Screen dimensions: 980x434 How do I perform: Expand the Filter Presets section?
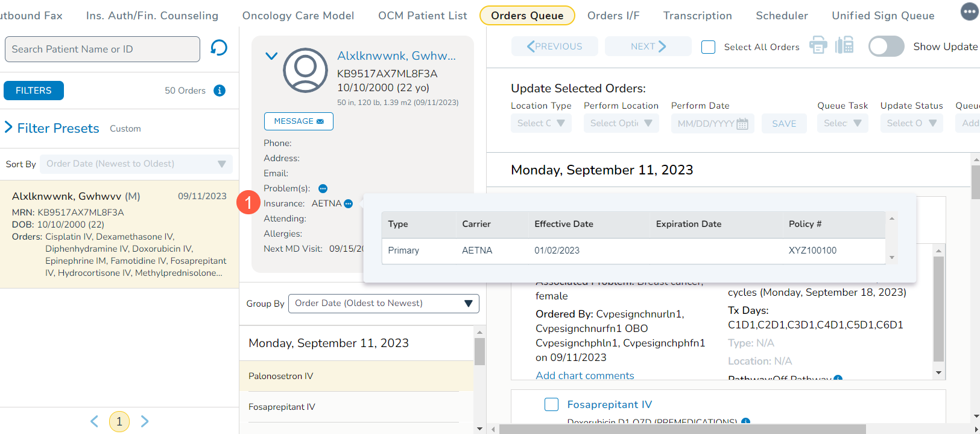(x=9, y=127)
